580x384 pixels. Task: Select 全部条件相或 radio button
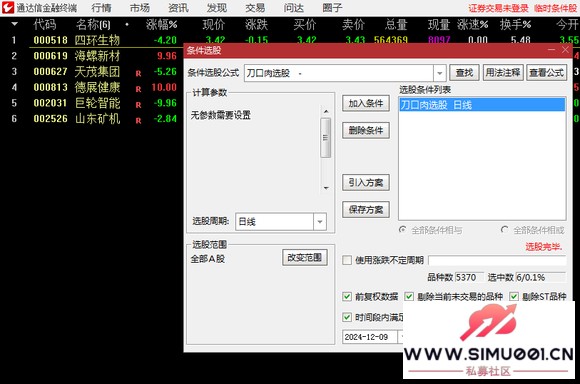point(504,230)
